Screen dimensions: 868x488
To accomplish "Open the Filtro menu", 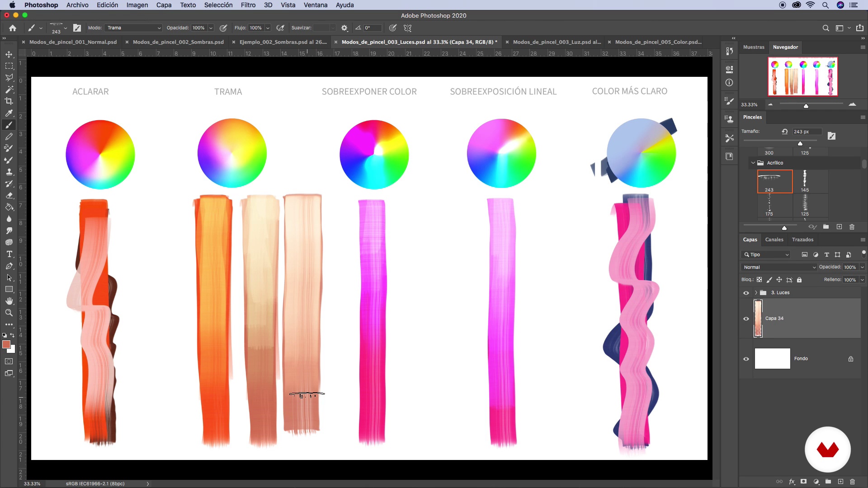I will [x=248, y=5].
